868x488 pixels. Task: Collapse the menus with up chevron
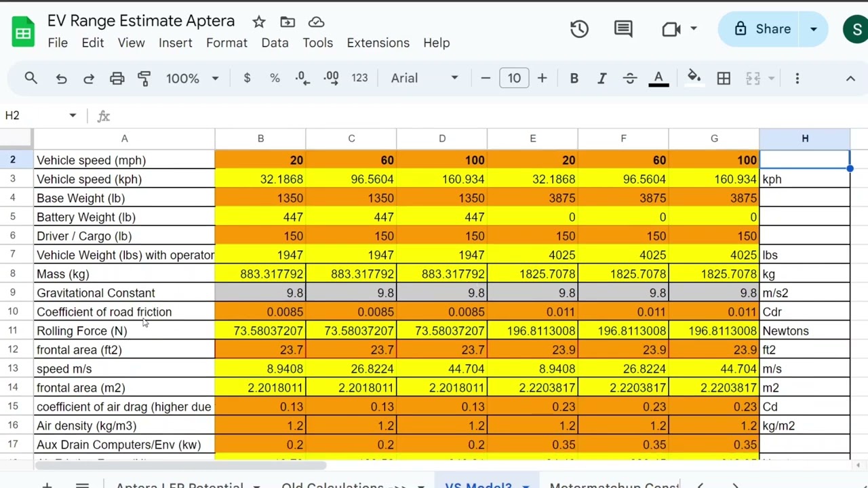[850, 78]
